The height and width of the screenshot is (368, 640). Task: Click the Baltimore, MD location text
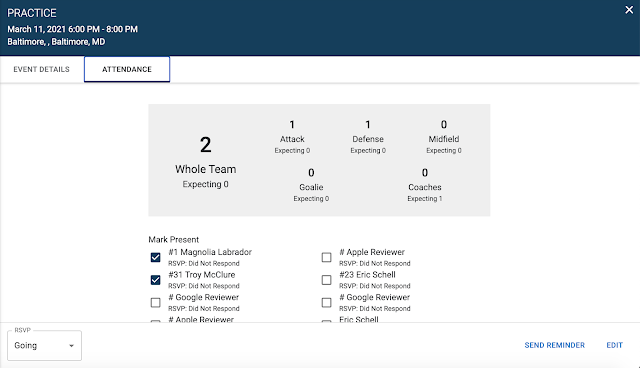coord(56,42)
